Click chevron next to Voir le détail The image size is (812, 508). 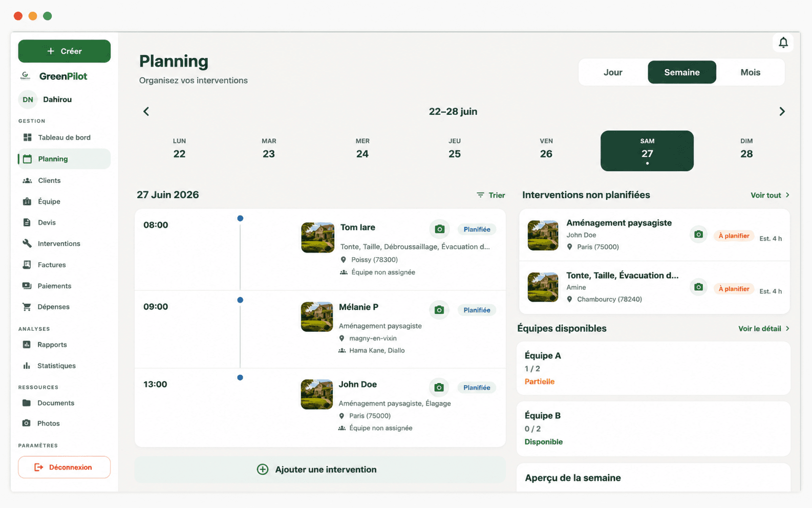pos(787,329)
